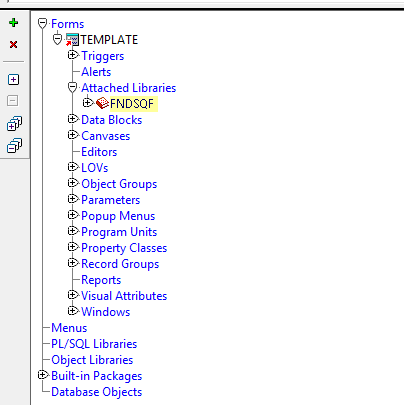Select the Built-in Packages item
Screen dimensions: 404x405
pyautogui.click(x=97, y=376)
